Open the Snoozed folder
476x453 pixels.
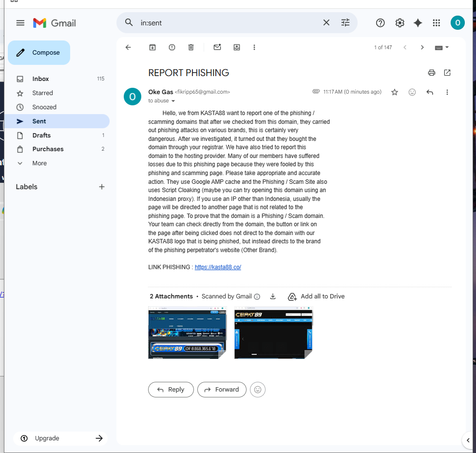pyautogui.click(x=57, y=107)
